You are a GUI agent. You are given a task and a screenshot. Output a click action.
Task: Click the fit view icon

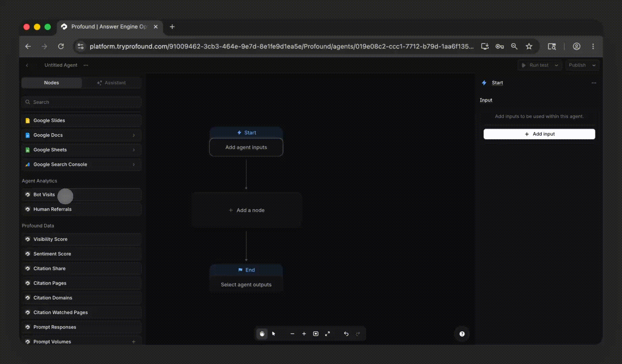(x=316, y=334)
